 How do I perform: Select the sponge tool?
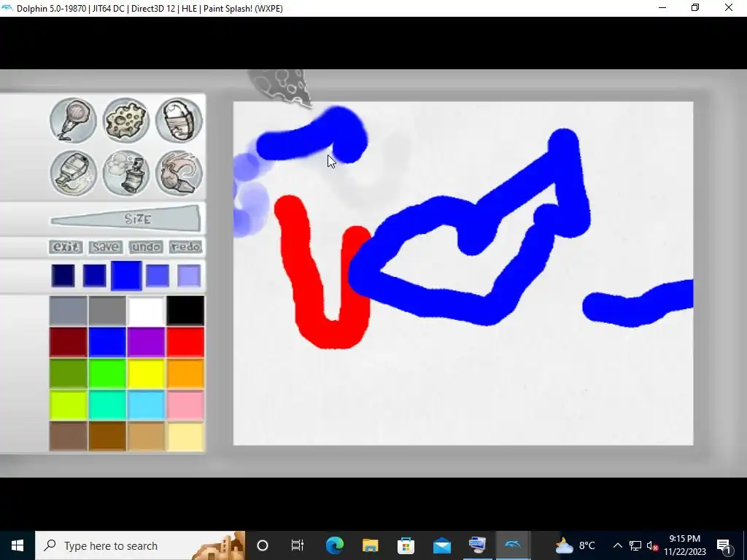(125, 120)
